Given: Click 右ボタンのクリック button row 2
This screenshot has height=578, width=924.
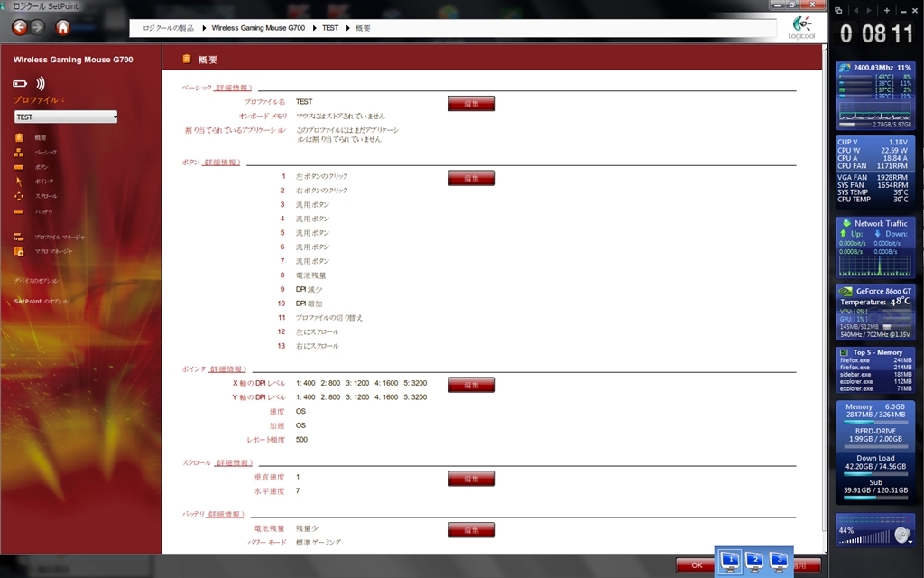Looking at the screenshot, I should pyautogui.click(x=322, y=191).
